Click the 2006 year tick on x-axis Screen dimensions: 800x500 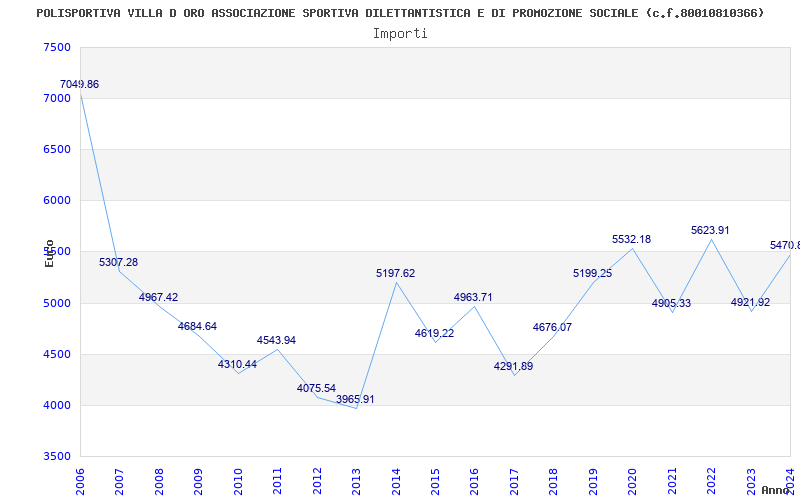click(x=80, y=480)
